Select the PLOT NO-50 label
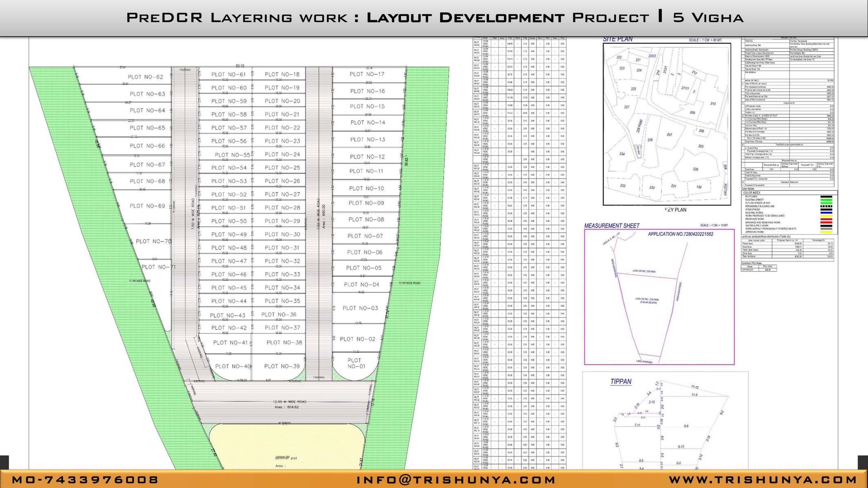 tap(229, 221)
